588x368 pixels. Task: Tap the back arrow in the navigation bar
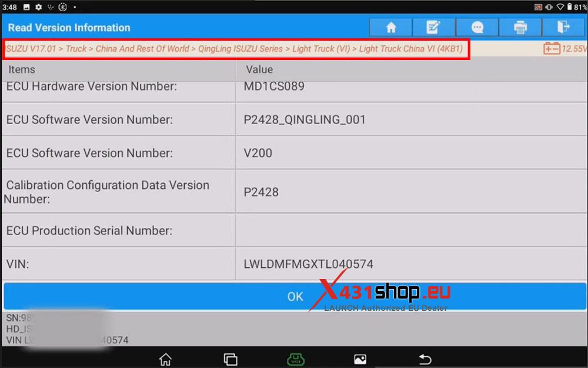[425, 359]
